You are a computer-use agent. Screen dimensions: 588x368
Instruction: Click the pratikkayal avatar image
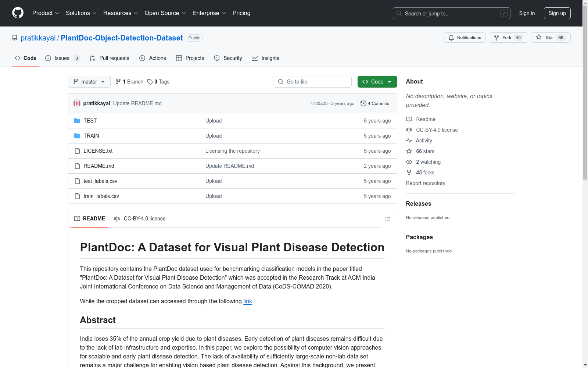tap(77, 103)
